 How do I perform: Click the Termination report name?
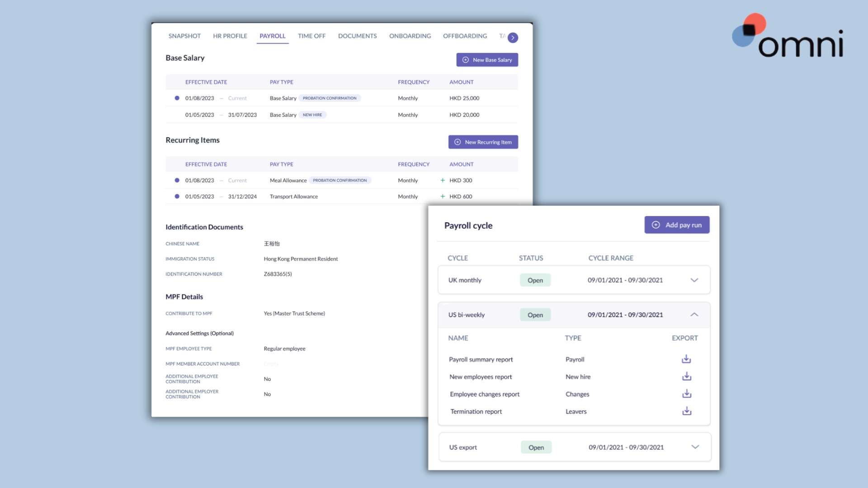pyautogui.click(x=476, y=412)
